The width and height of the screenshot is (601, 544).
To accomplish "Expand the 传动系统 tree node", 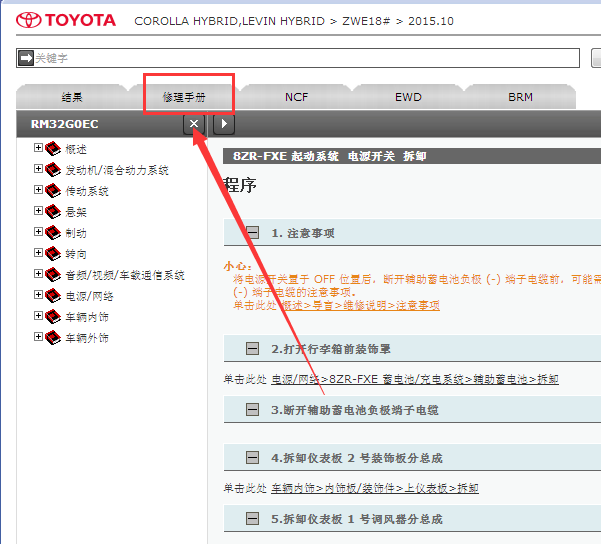I will click(38, 190).
